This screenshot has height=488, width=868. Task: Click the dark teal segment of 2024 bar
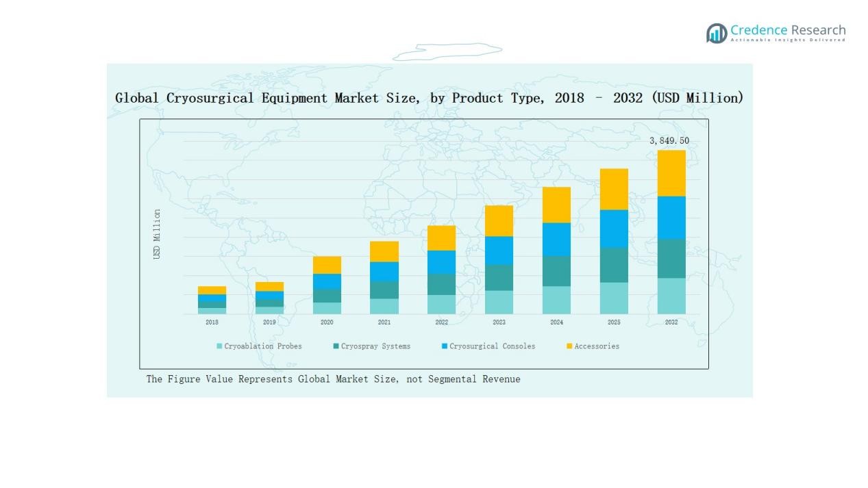(x=556, y=271)
